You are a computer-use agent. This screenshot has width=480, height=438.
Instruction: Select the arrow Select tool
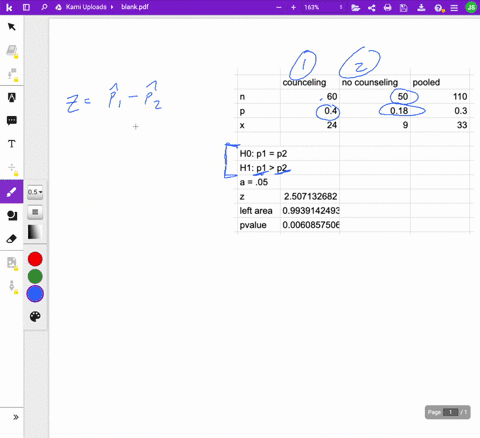pyautogui.click(x=12, y=27)
